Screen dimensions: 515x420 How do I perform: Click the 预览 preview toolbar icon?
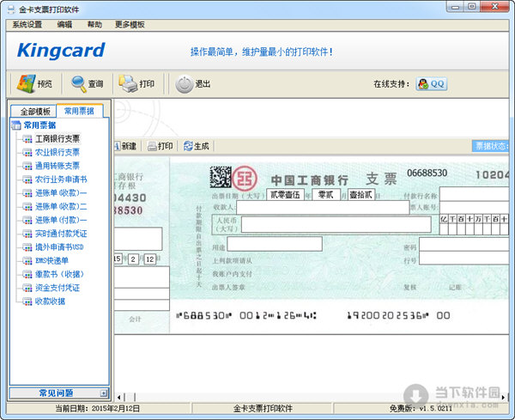26,84
